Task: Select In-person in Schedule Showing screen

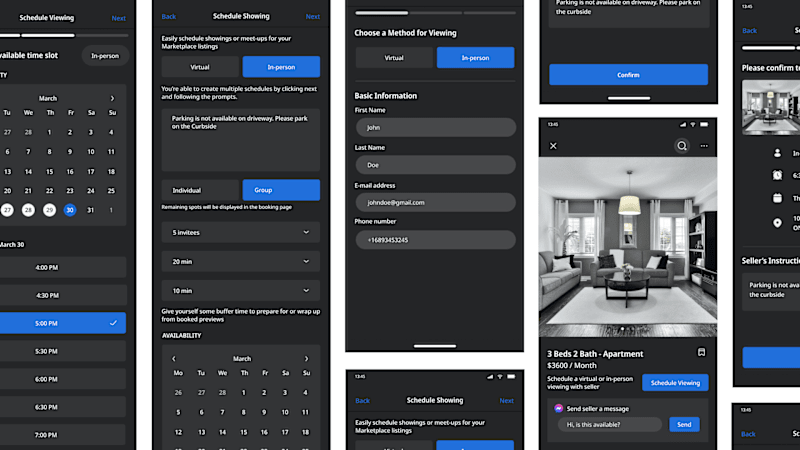Action: coord(281,67)
